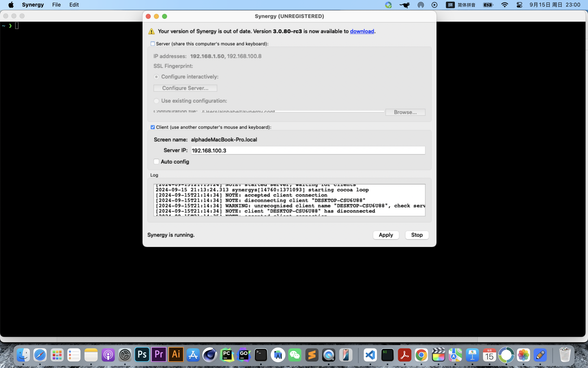The height and width of the screenshot is (368, 588).
Task: Click the screen name 'alphadeMacBook-Pro.local'
Action: pos(224,140)
